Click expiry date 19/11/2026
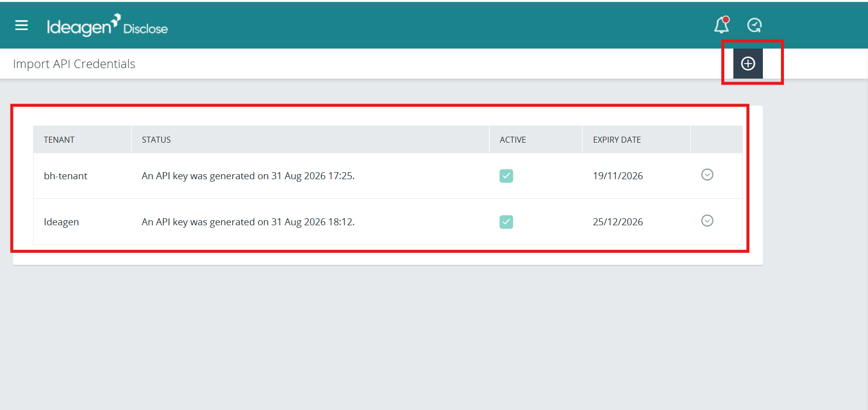The height and width of the screenshot is (410, 868). point(618,176)
